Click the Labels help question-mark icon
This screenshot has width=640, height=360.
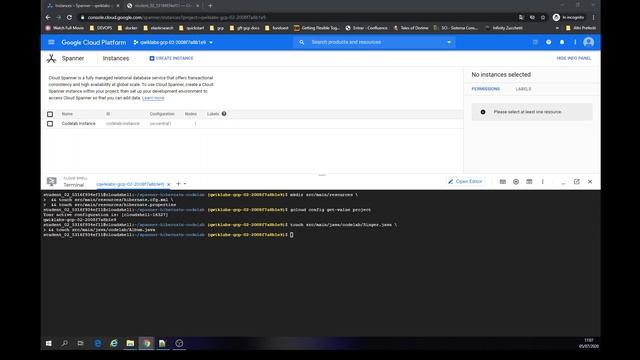224,114
